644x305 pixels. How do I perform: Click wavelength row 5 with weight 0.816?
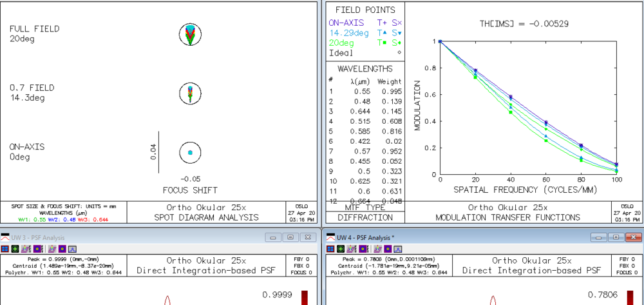(365, 131)
